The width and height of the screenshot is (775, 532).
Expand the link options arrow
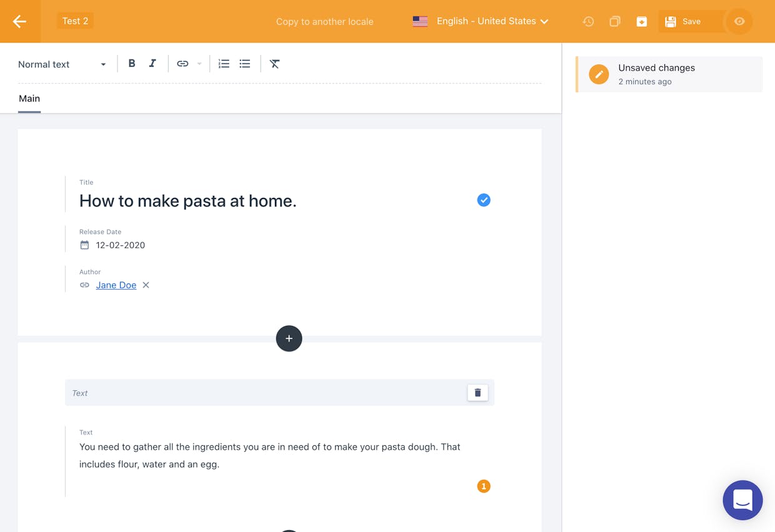[x=199, y=64]
